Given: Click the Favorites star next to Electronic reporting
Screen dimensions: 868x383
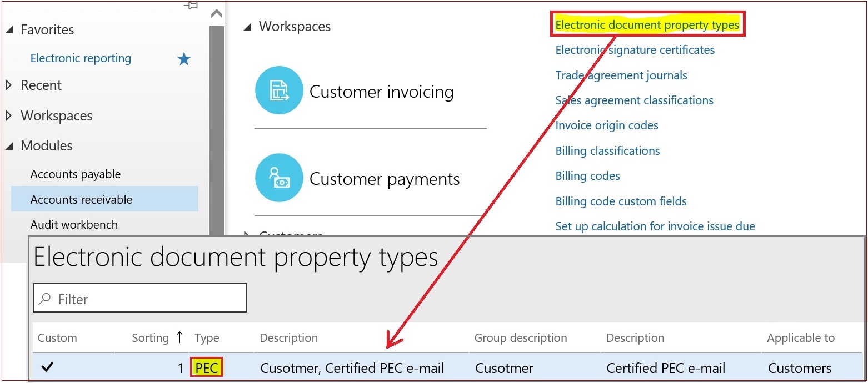Looking at the screenshot, I should click(184, 58).
